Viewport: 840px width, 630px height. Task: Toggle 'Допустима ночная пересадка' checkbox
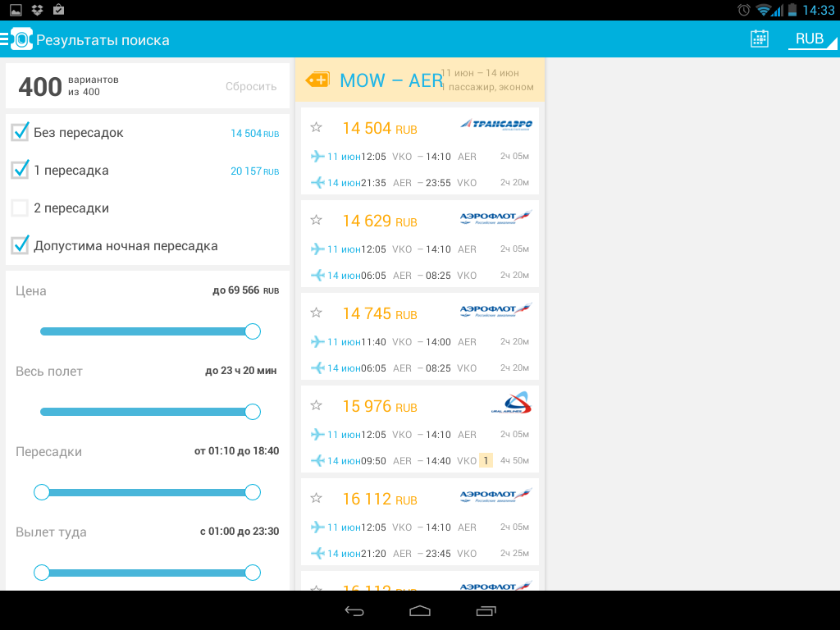pyautogui.click(x=21, y=245)
